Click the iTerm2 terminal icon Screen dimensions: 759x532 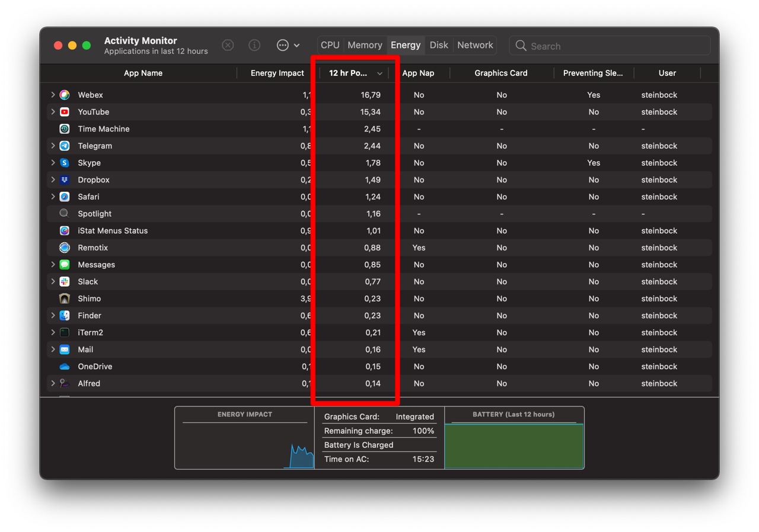65,332
